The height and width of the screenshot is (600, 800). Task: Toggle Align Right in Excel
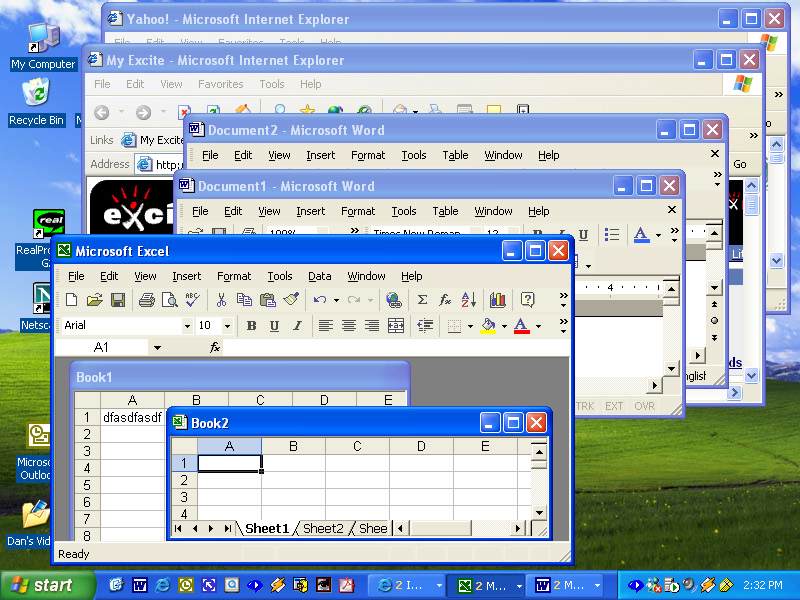(372, 326)
